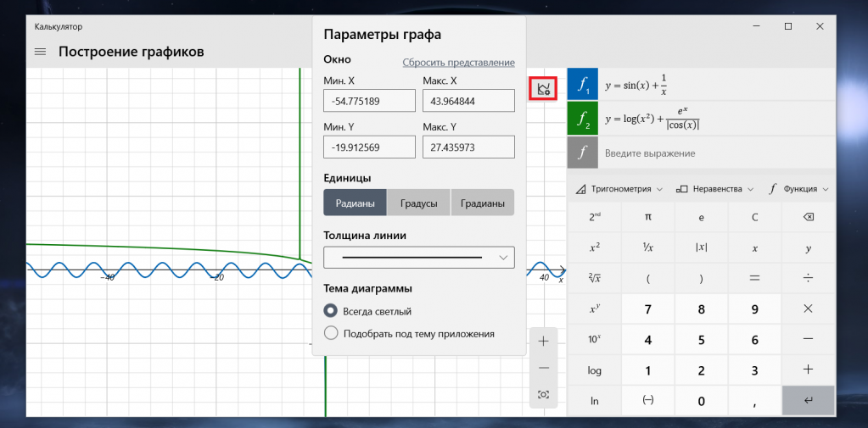Open the hamburger navigation menu
868x428 pixels.
pos(40,52)
